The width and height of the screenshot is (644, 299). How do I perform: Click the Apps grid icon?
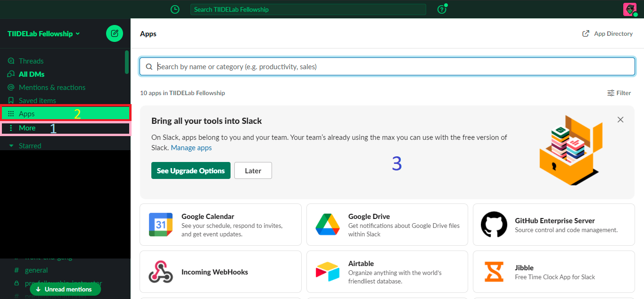coord(11,113)
